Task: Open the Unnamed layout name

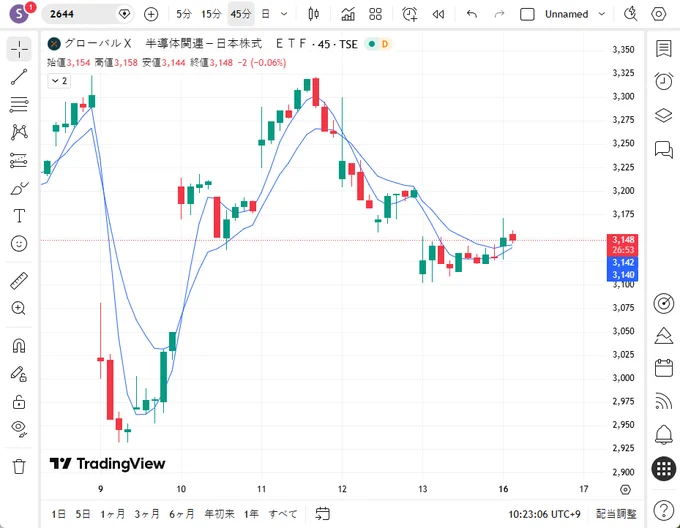Action: (566, 14)
